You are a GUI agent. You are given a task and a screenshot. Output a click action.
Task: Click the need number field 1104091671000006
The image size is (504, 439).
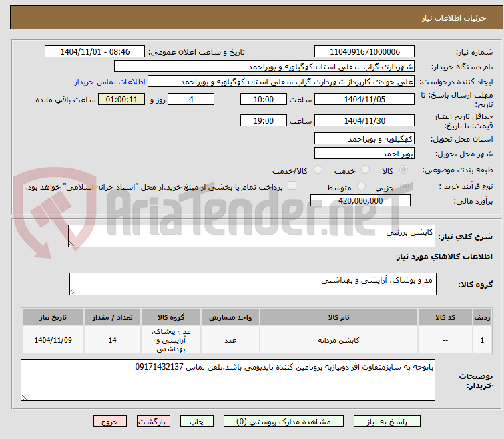click(364, 52)
